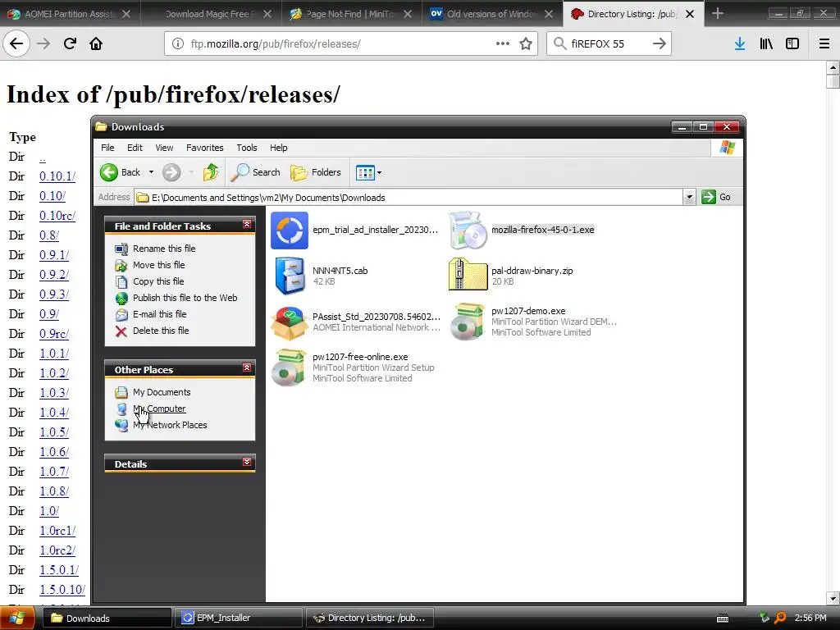Close the Directory Listing tab
840x630 pixels.
(x=690, y=14)
